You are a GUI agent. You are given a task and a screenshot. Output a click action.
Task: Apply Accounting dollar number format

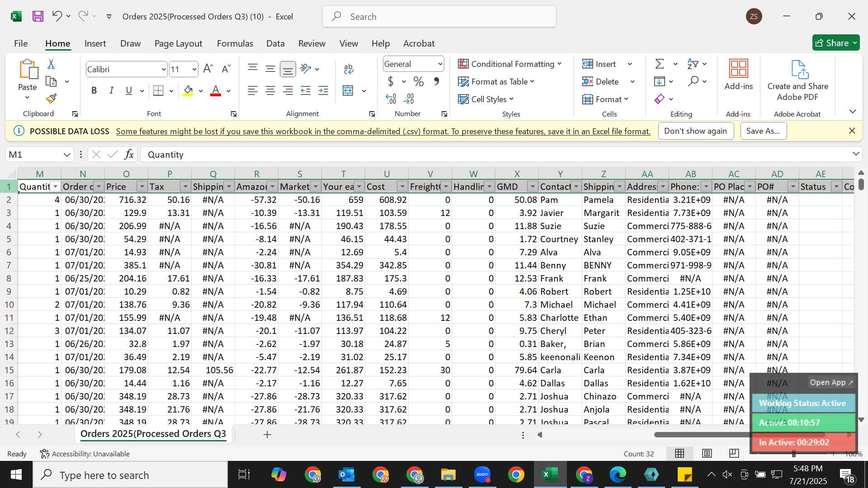click(391, 82)
